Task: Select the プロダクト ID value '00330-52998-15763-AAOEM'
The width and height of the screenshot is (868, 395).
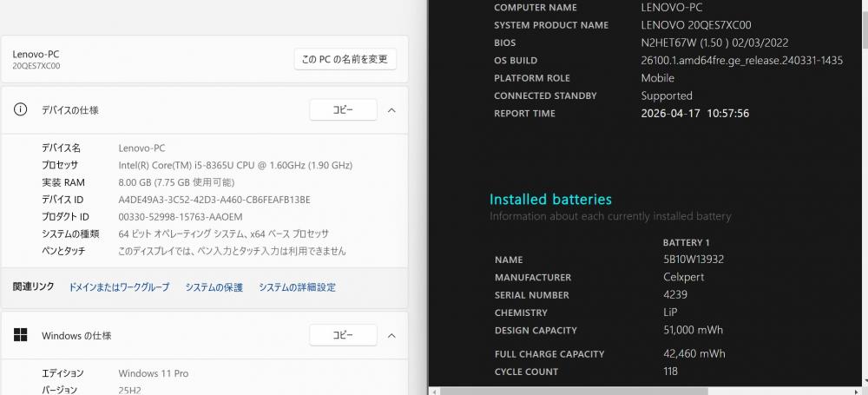Action: pos(181,217)
